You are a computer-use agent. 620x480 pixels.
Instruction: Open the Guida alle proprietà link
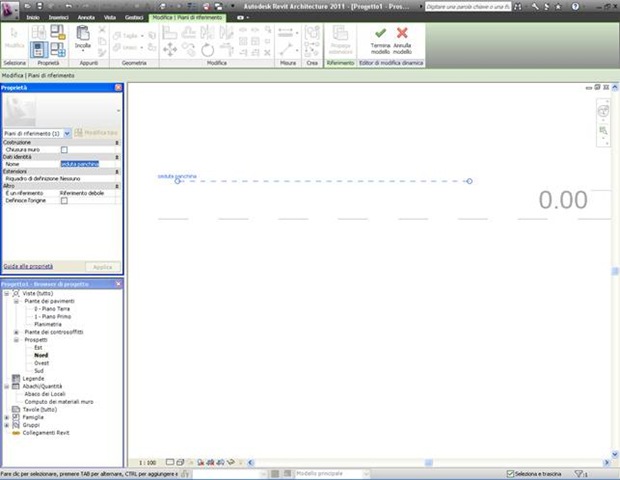click(28, 267)
